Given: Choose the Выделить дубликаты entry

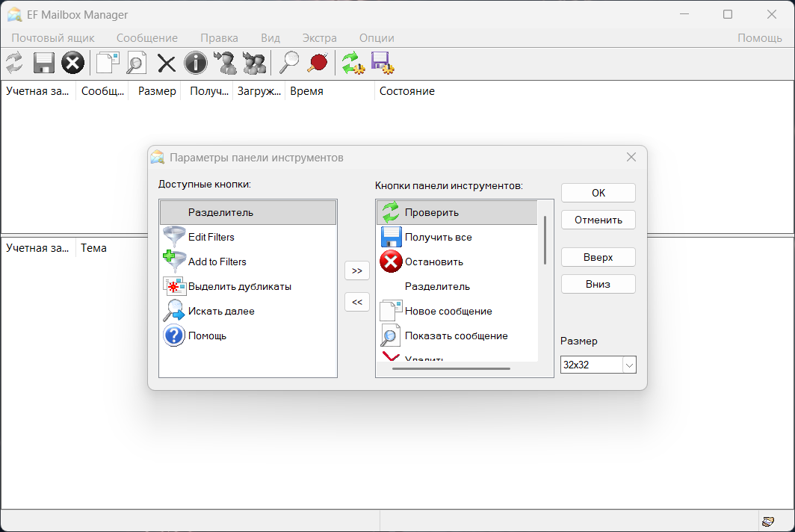Looking at the screenshot, I should point(239,286).
